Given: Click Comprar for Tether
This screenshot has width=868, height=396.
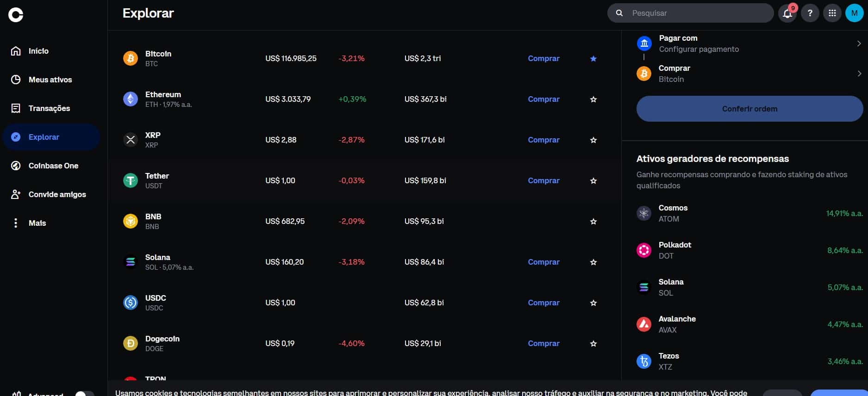Looking at the screenshot, I should tap(543, 180).
